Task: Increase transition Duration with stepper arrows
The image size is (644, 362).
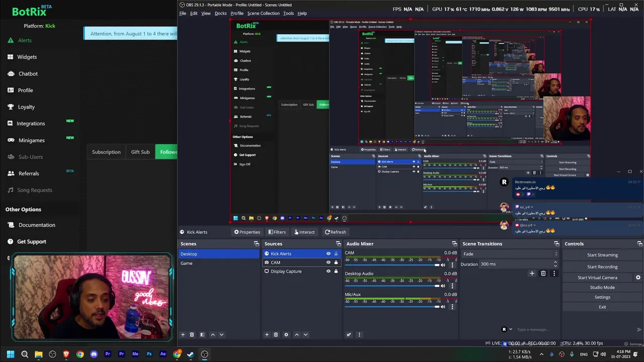Action: pos(555,262)
